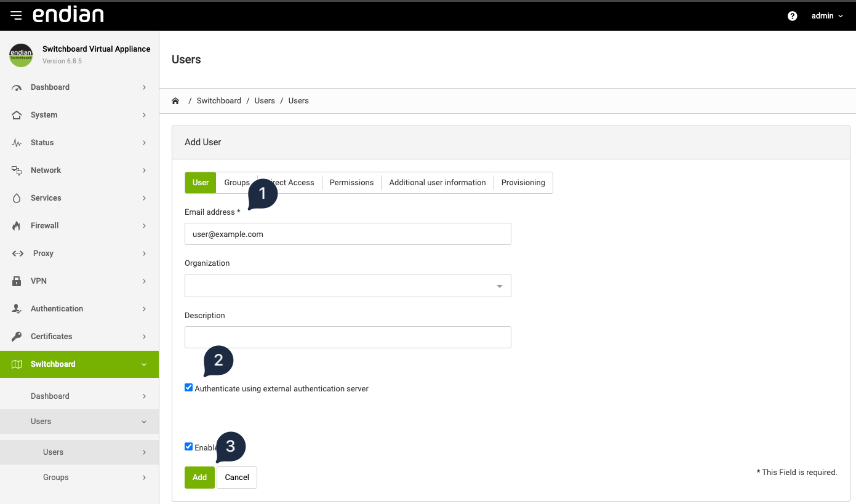The height and width of the screenshot is (504, 856).
Task: Click the green Add button
Action: [x=199, y=478]
